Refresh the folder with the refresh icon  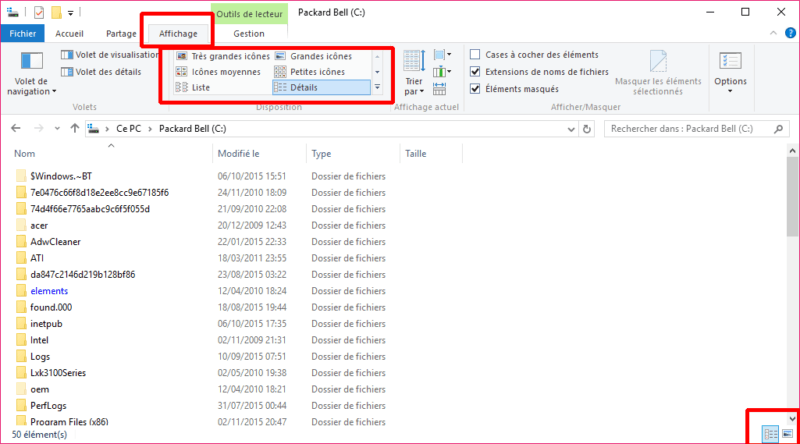589,129
